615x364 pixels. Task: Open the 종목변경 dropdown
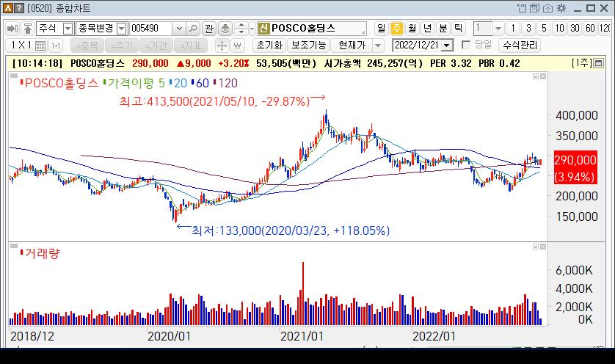(122, 29)
